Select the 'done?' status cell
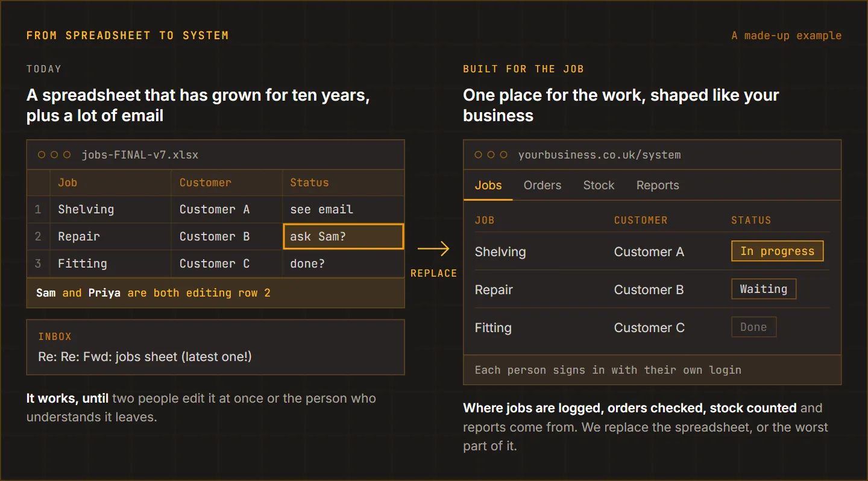 click(x=344, y=263)
